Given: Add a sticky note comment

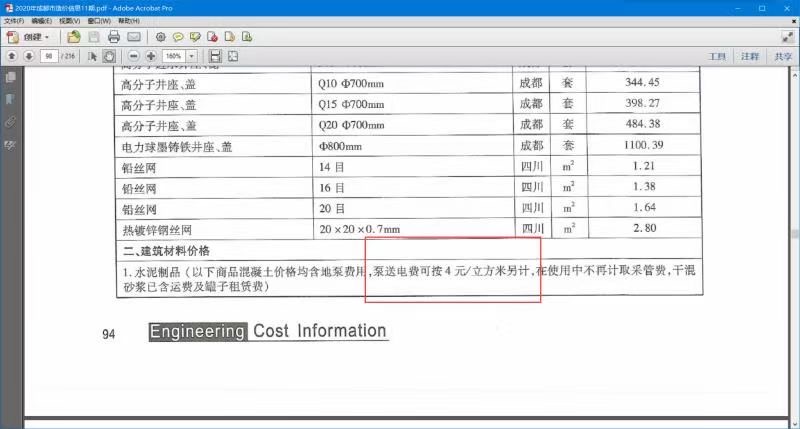Looking at the screenshot, I should (179, 36).
